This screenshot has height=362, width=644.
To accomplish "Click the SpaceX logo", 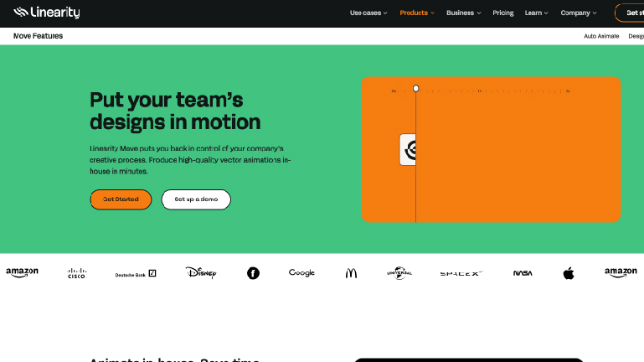I will pyautogui.click(x=461, y=273).
